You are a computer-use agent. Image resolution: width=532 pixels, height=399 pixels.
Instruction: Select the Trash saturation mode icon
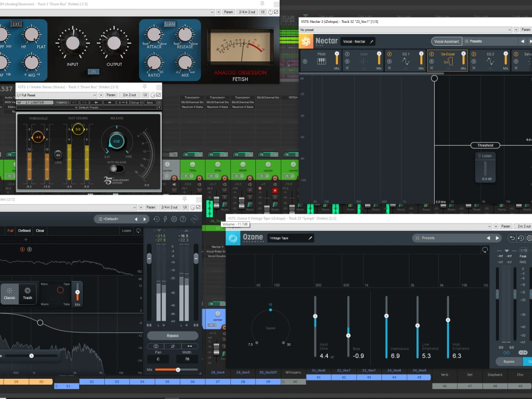(x=28, y=291)
